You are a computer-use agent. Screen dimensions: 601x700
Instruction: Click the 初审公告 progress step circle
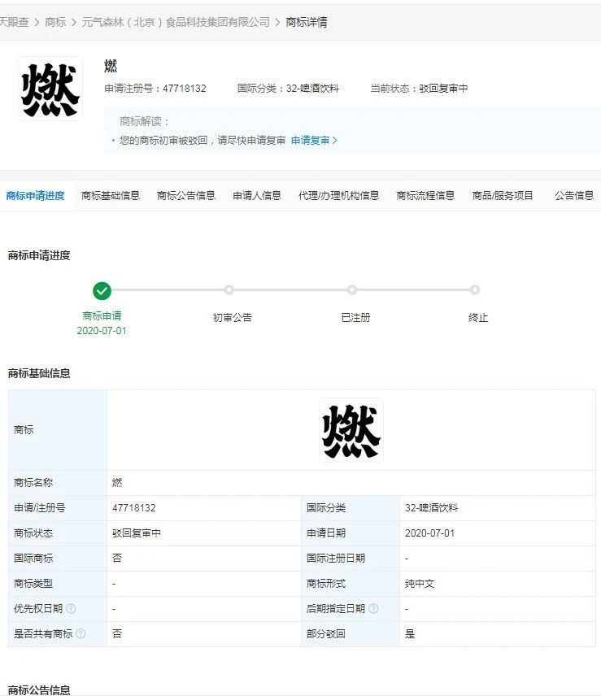[x=229, y=290]
